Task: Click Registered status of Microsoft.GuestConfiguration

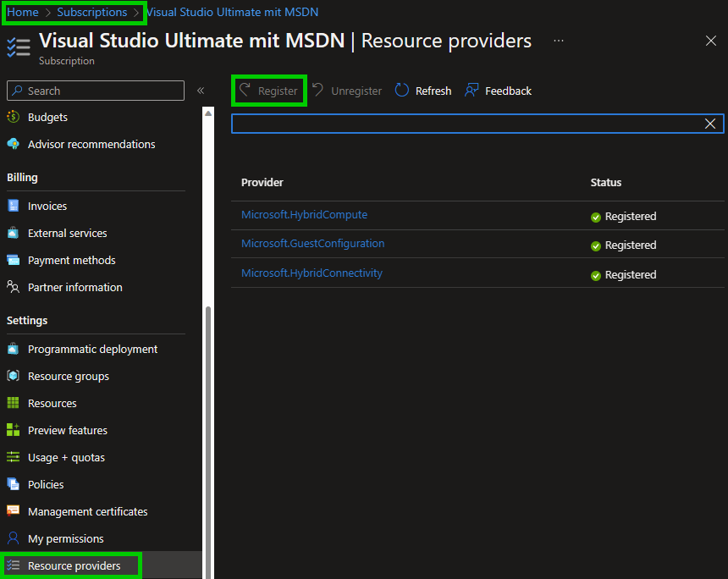Action: pyautogui.click(x=631, y=245)
